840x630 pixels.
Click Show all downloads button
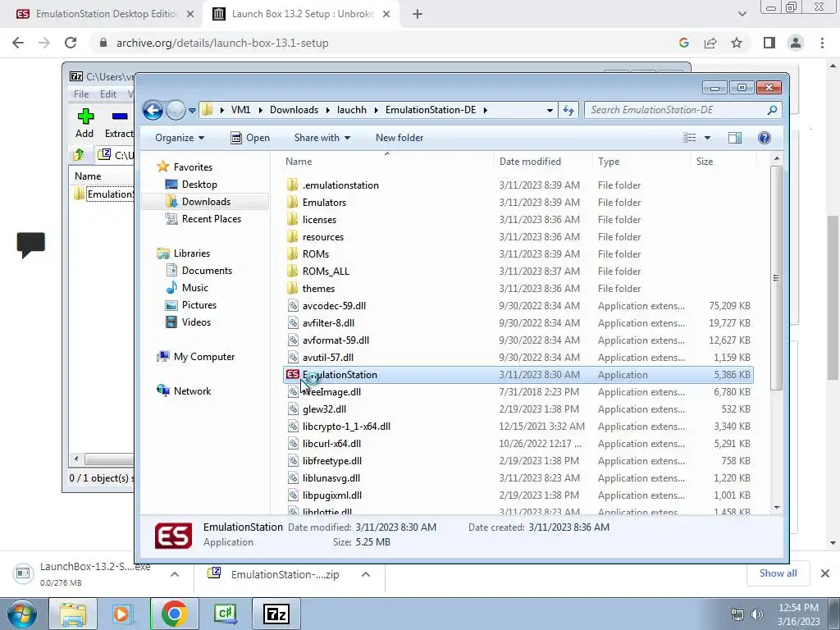click(778, 573)
